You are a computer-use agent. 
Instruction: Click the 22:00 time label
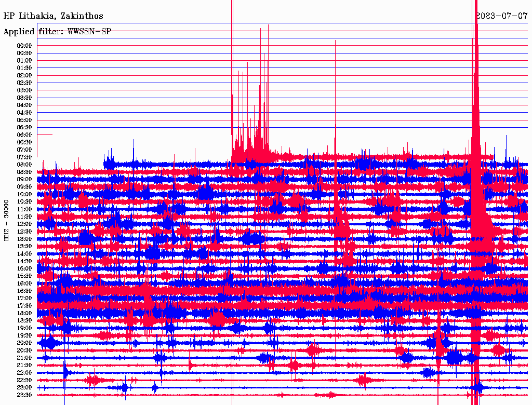(x=24, y=373)
